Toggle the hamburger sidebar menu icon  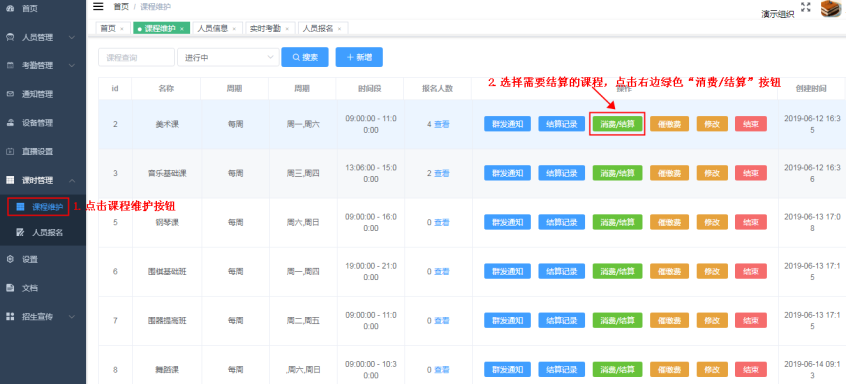[98, 6]
